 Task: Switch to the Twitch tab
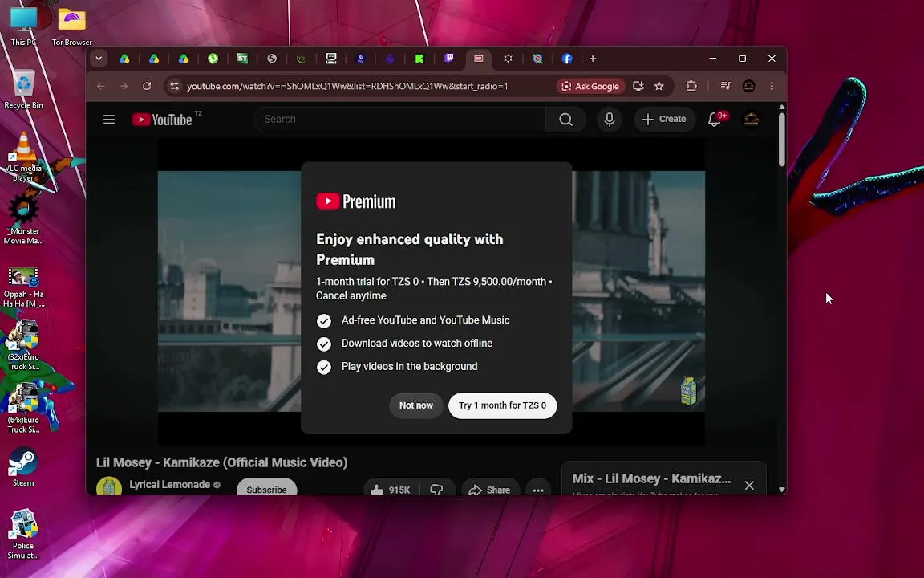449,59
